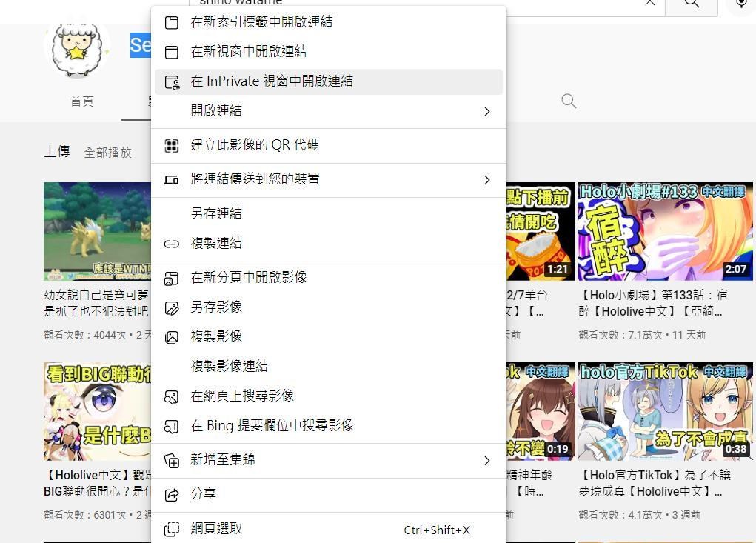The height and width of the screenshot is (543, 756).
Task: Click the 全部播放 link
Action: [x=108, y=153]
